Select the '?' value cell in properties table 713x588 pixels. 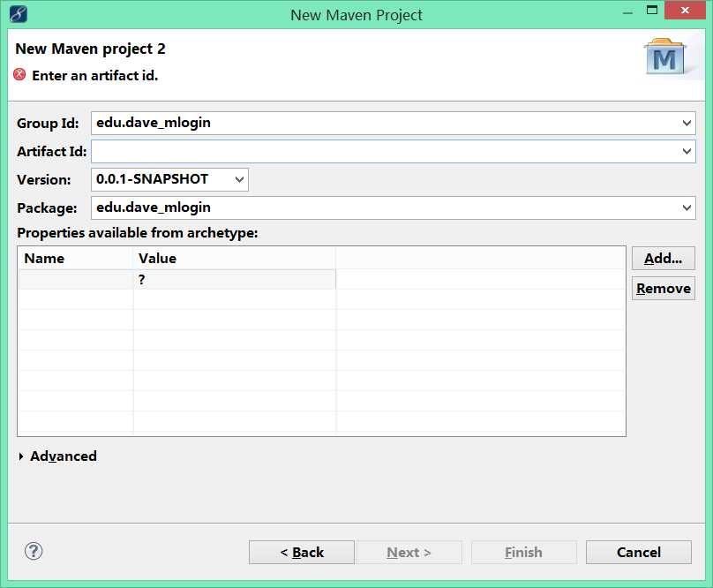(x=235, y=280)
